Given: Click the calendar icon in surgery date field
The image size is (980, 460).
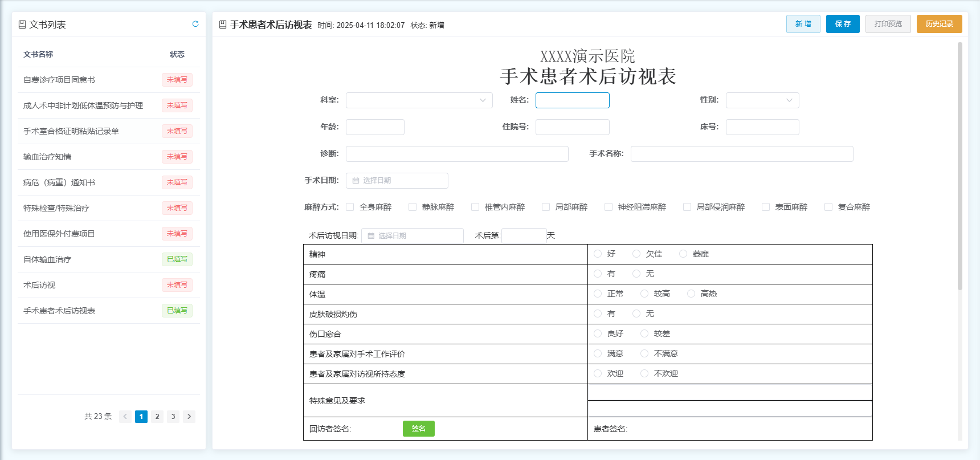Looking at the screenshot, I should pyautogui.click(x=356, y=181).
